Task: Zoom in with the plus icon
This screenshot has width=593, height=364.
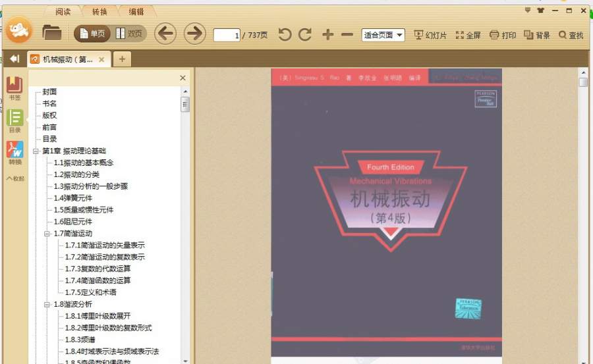Action: pos(327,35)
